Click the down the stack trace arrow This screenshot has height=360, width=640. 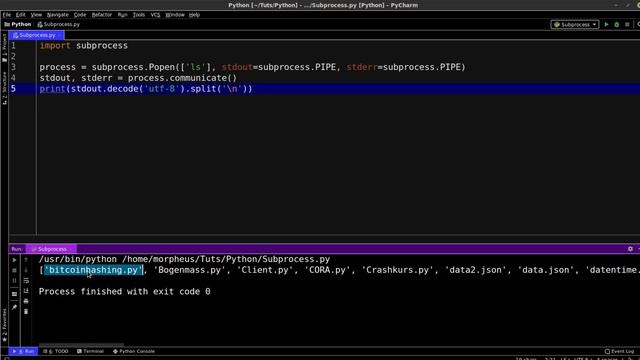pyautogui.click(x=26, y=270)
